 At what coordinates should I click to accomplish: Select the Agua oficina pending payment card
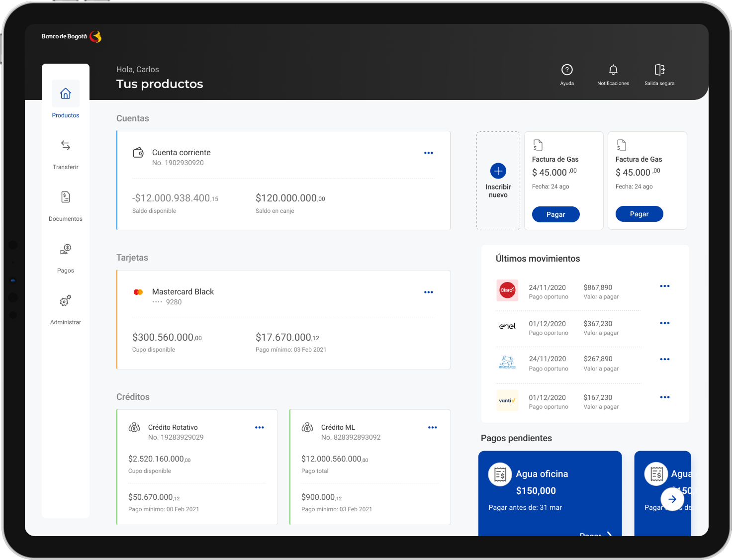click(x=549, y=490)
